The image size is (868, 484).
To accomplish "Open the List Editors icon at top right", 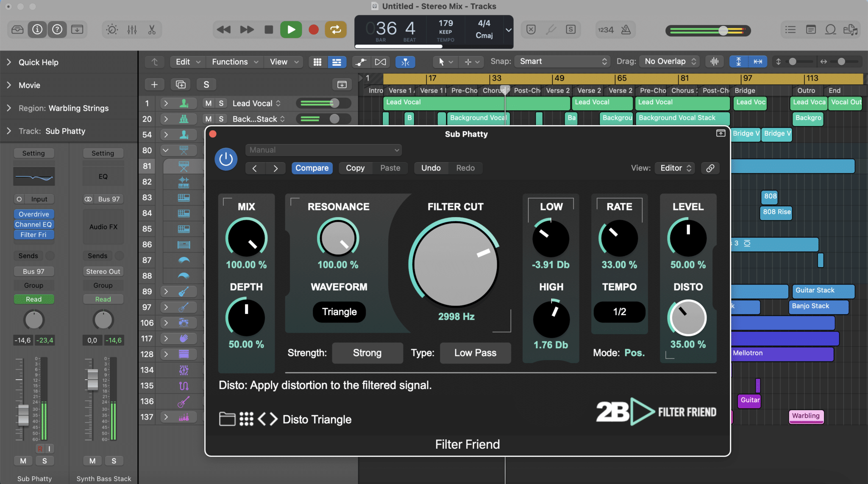I will coord(789,30).
